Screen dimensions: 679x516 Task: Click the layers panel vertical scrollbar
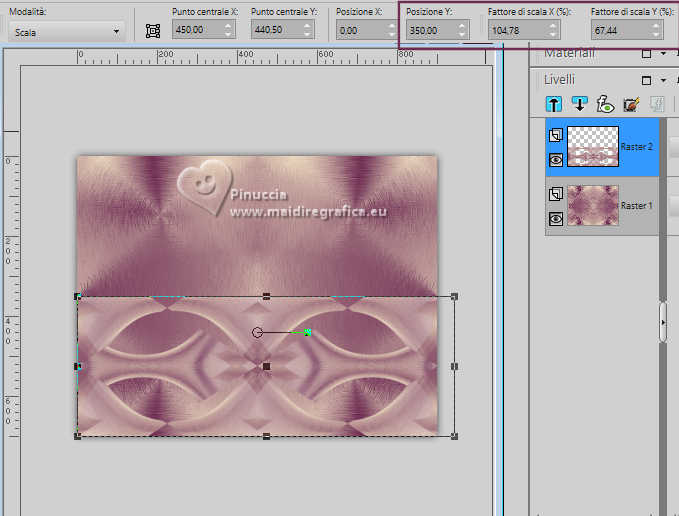pyautogui.click(x=663, y=316)
